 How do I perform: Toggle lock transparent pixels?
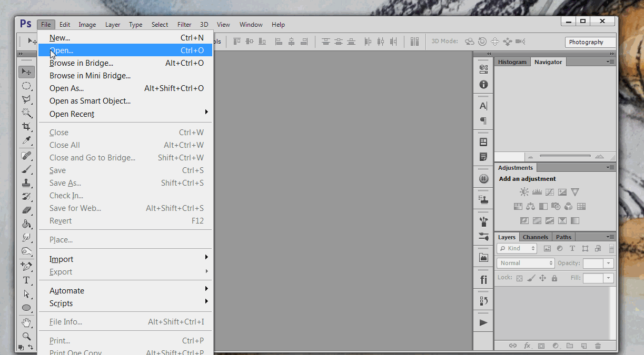[519, 278]
